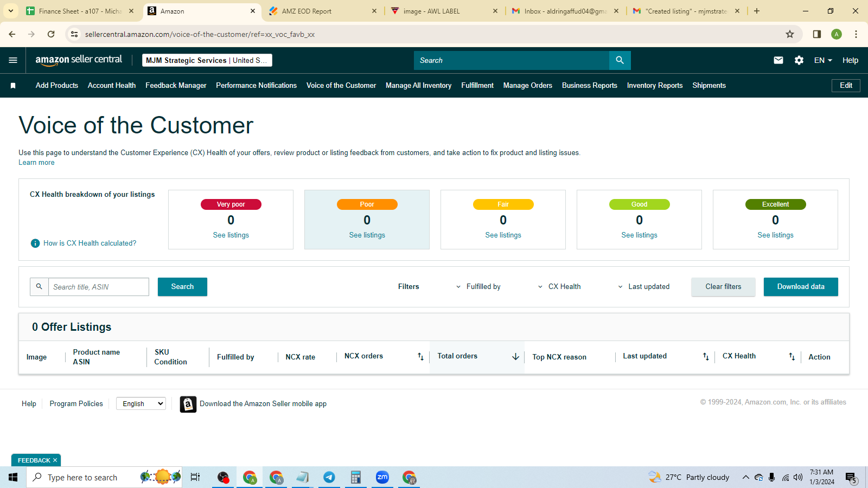Go back to previous page
The height and width of the screenshot is (488, 868).
[12, 34]
